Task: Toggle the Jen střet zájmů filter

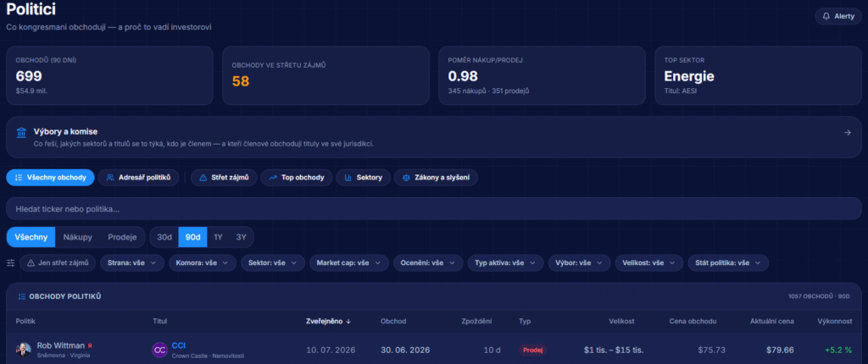Action: (x=58, y=262)
